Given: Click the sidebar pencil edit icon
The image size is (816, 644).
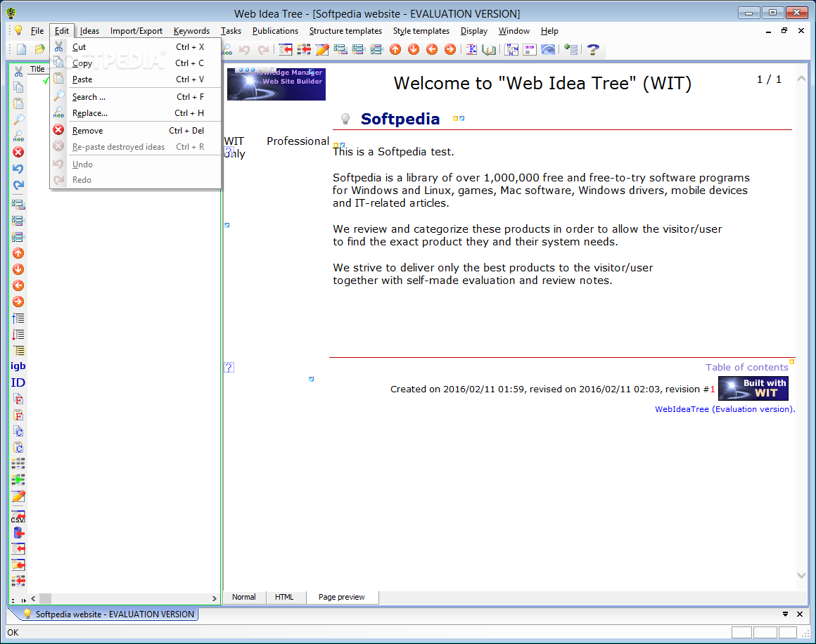Looking at the screenshot, I should point(18,496).
